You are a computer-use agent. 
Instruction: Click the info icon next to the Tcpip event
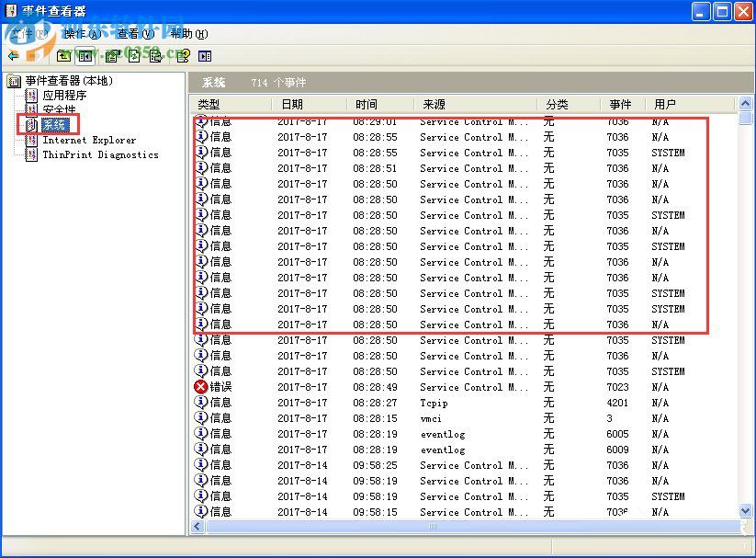pyautogui.click(x=200, y=403)
